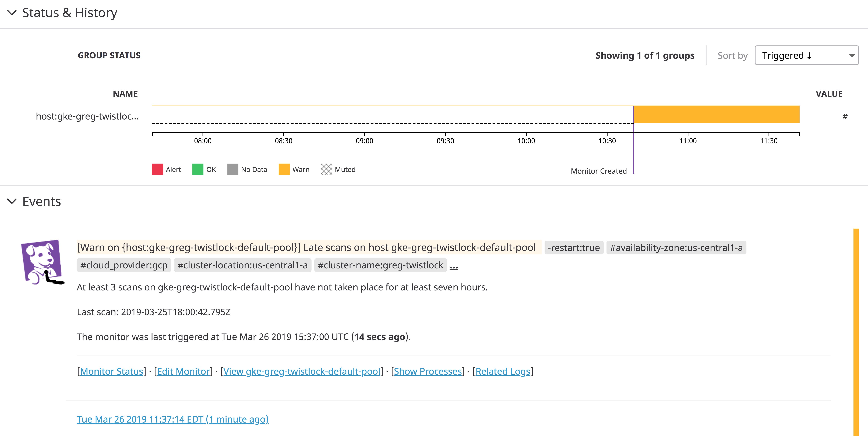
Task: Click the Show Processes link
Action: coord(428,371)
